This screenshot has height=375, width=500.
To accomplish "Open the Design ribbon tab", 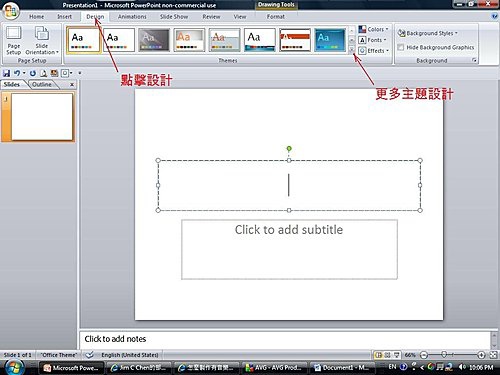I will pyautogui.click(x=95, y=16).
